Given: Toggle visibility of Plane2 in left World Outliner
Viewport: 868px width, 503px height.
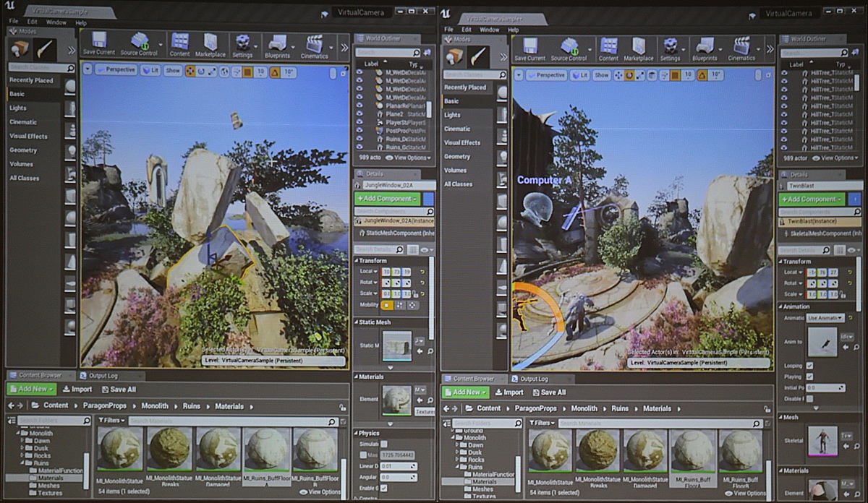Looking at the screenshot, I should (x=359, y=114).
